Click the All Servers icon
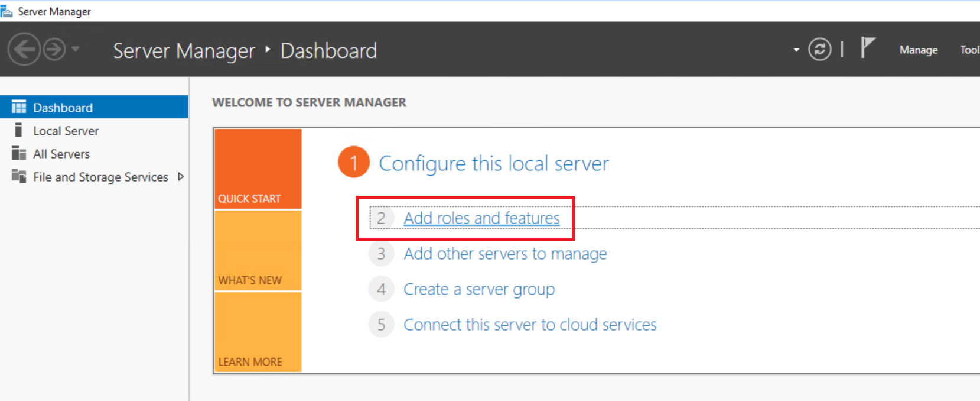 pos(19,154)
